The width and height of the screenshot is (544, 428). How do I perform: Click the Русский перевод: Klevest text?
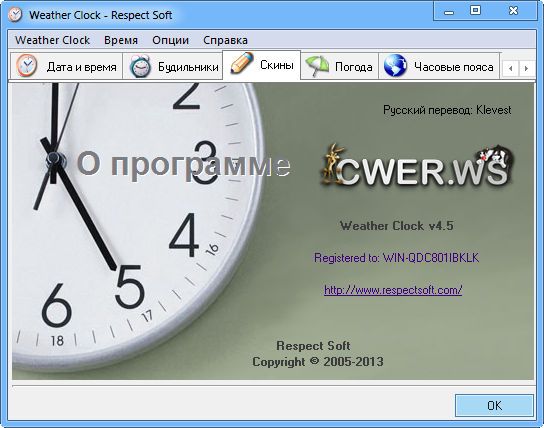coord(447,110)
